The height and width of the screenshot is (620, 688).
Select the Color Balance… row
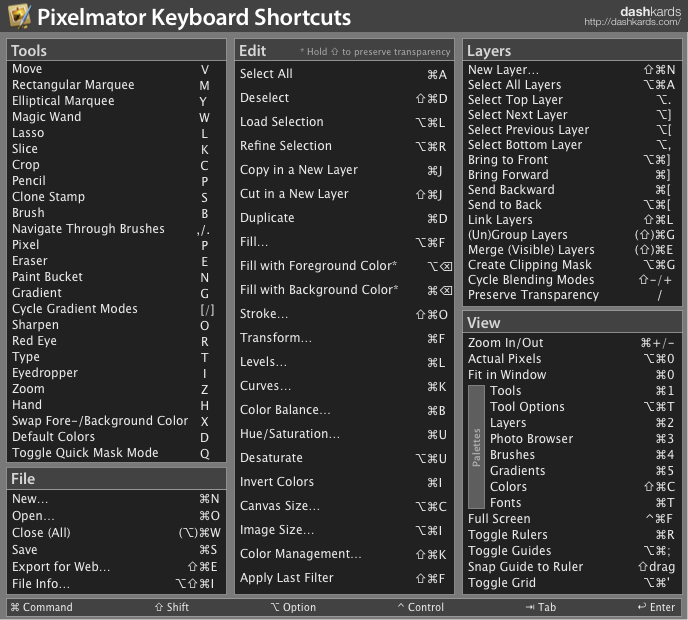(x=344, y=410)
